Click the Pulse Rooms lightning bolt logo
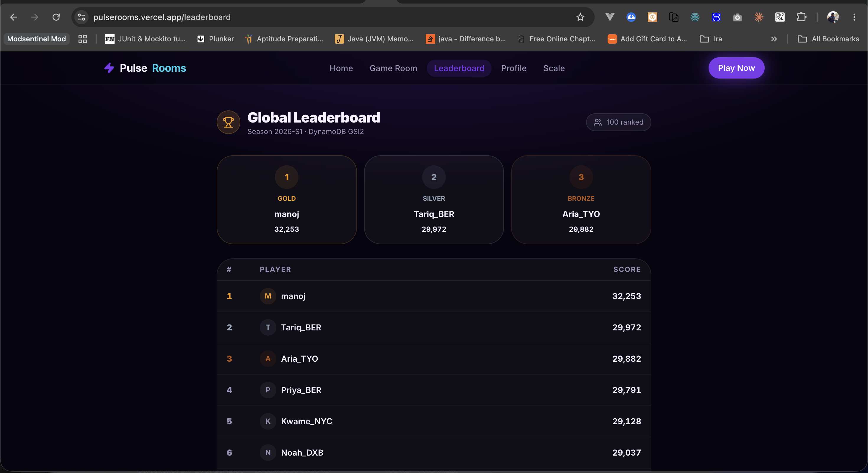The image size is (868, 473). [x=109, y=68]
